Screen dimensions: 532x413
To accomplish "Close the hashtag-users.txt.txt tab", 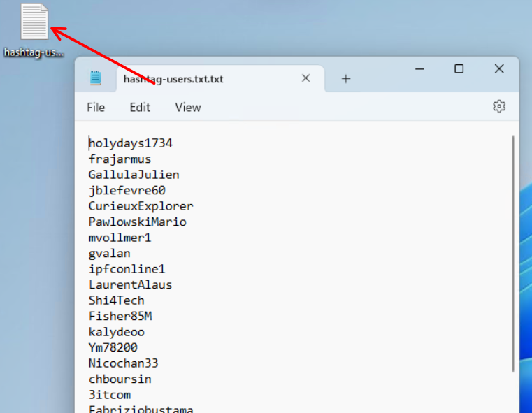I will point(305,78).
